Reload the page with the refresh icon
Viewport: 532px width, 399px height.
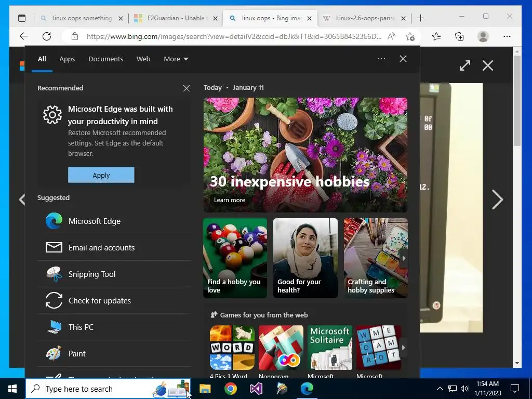[x=47, y=36]
